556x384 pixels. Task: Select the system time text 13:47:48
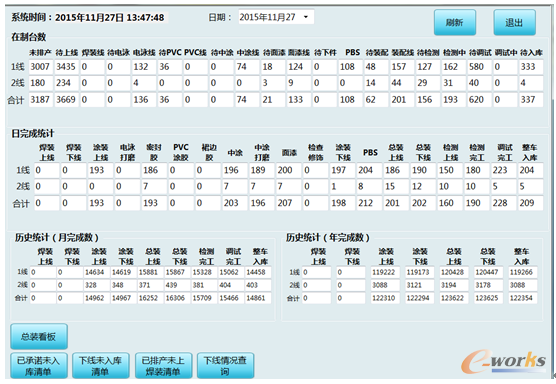click(145, 17)
